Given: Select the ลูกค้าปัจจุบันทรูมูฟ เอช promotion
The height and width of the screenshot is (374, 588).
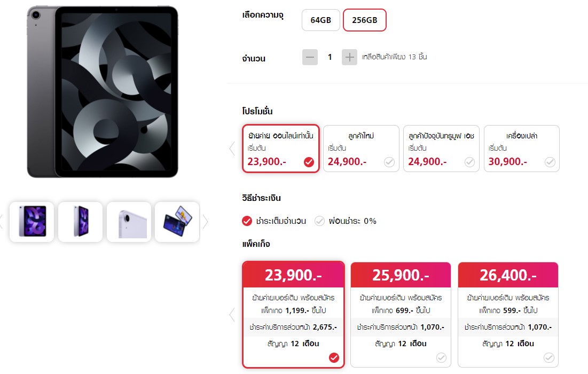Looking at the screenshot, I should click(441, 149).
